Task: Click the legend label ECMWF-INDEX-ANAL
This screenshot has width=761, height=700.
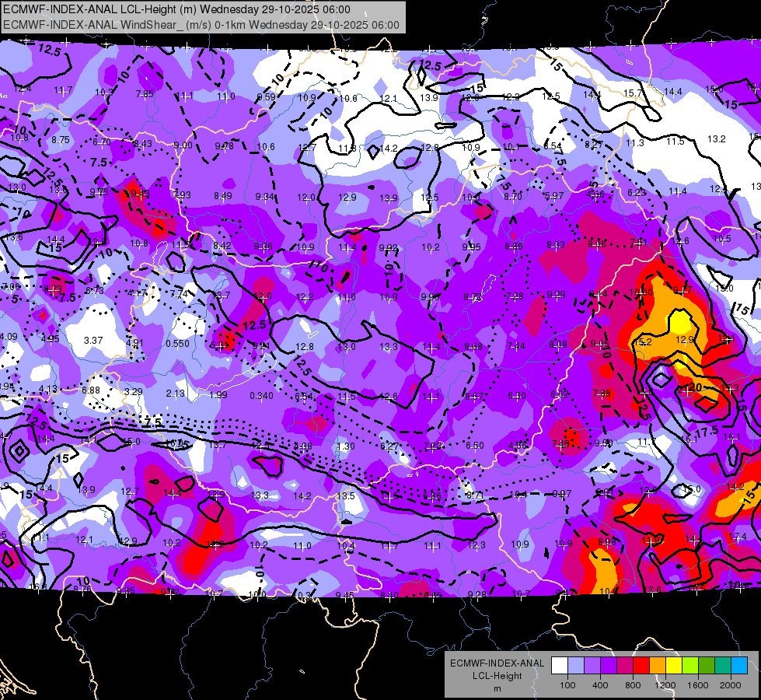Action: [x=497, y=663]
